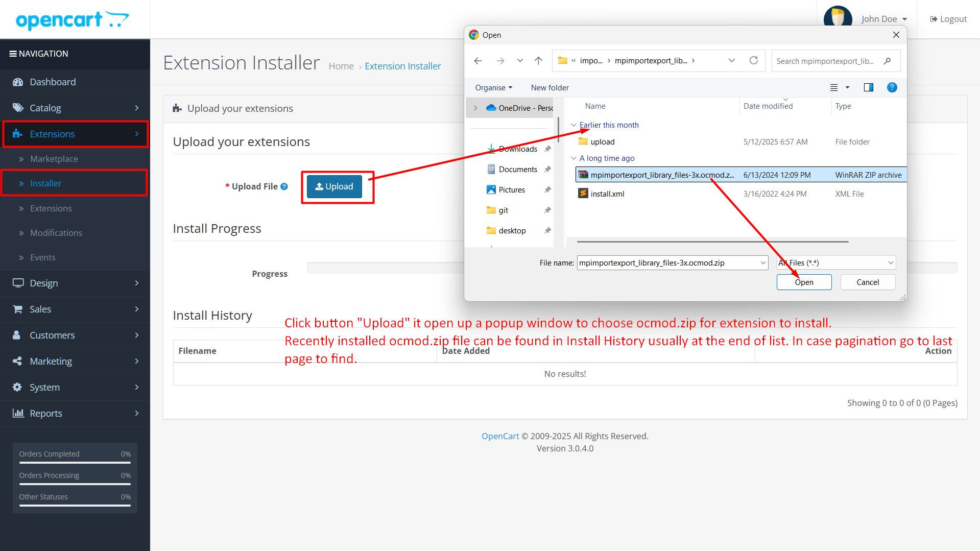Select the upload folder
Screen dimensions: 980x551
(x=602, y=141)
